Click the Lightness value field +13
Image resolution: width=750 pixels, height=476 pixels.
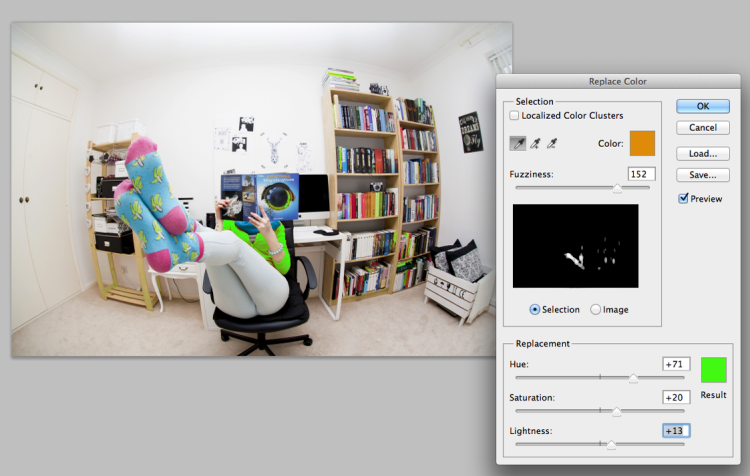point(676,431)
